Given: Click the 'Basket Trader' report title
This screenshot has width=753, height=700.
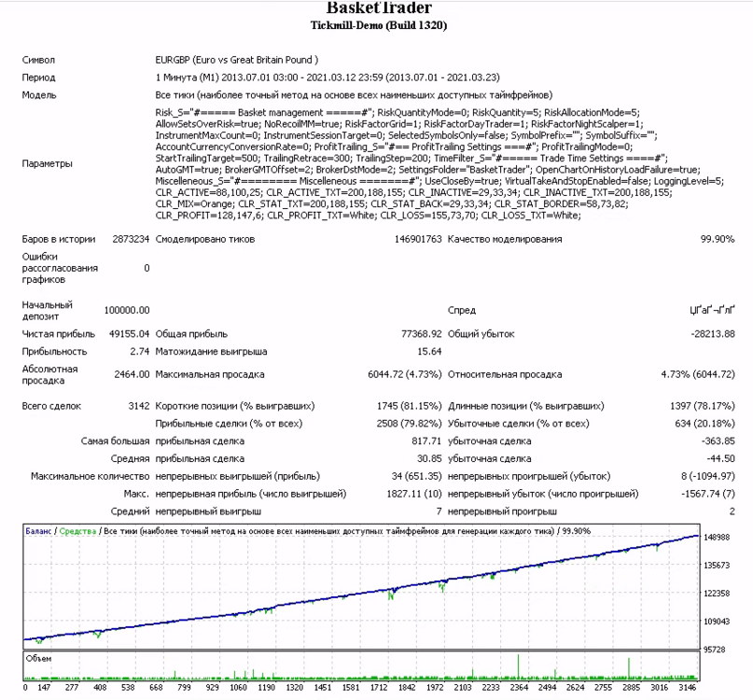Looking at the screenshot, I should (x=379, y=7).
